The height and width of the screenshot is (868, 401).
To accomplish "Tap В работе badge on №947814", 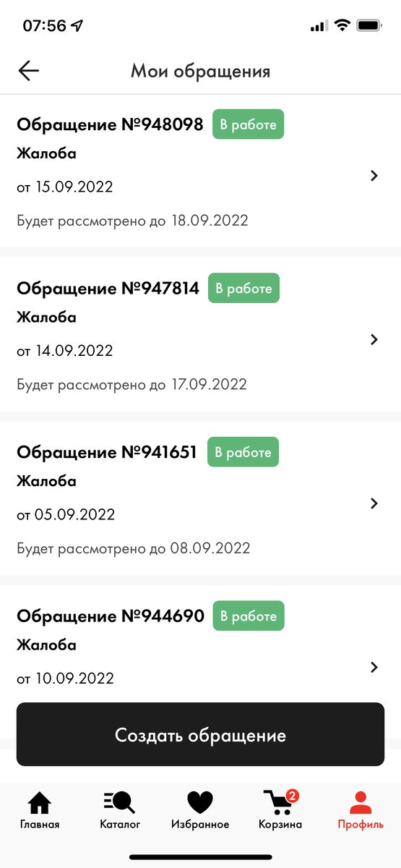I will point(244,288).
